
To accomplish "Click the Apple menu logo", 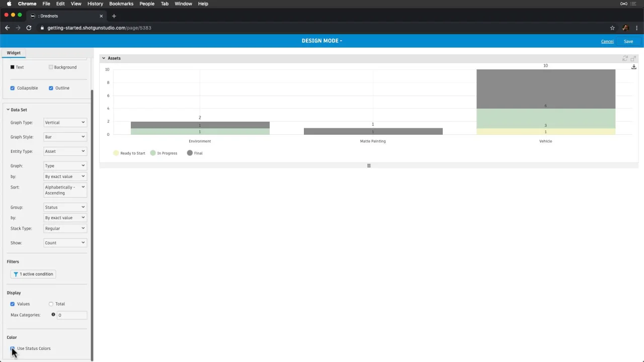I will (x=9, y=4).
